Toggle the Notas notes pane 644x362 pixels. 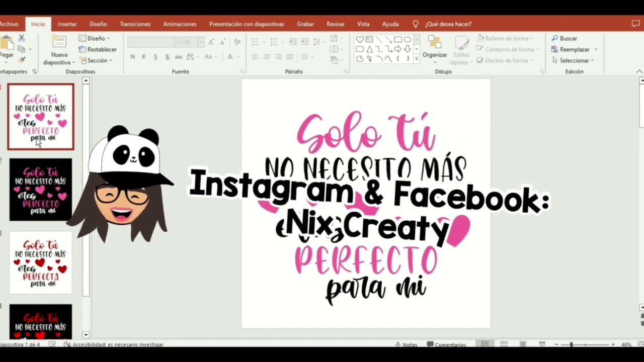coord(407,345)
